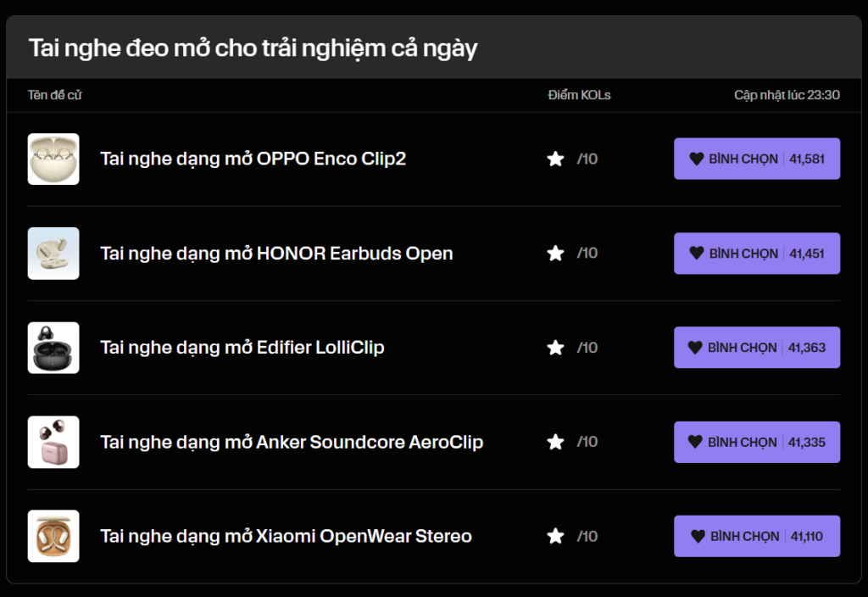This screenshot has height=597, width=868.
Task: Open the OPPO Enco Clip2 product thumbnail
Action: click(53, 159)
